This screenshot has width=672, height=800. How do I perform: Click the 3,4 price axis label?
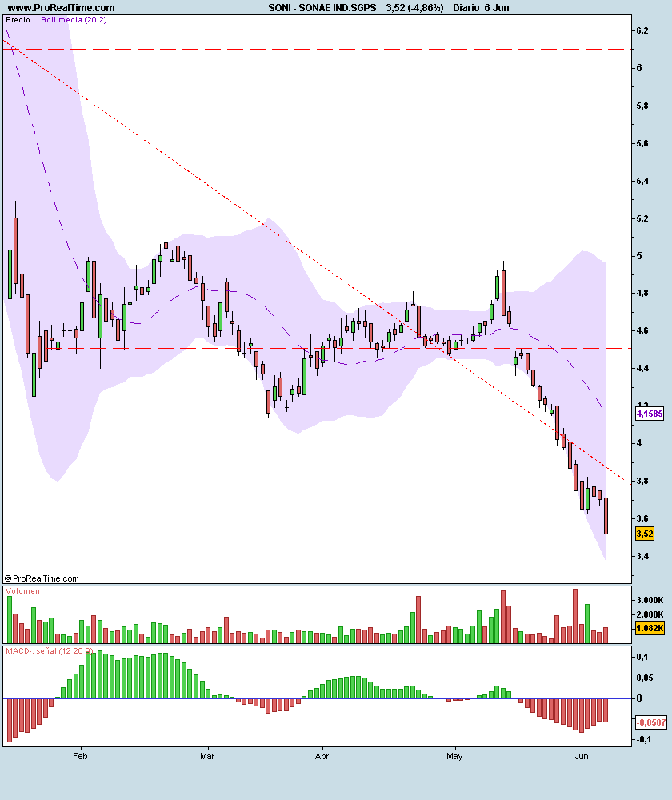click(642, 556)
